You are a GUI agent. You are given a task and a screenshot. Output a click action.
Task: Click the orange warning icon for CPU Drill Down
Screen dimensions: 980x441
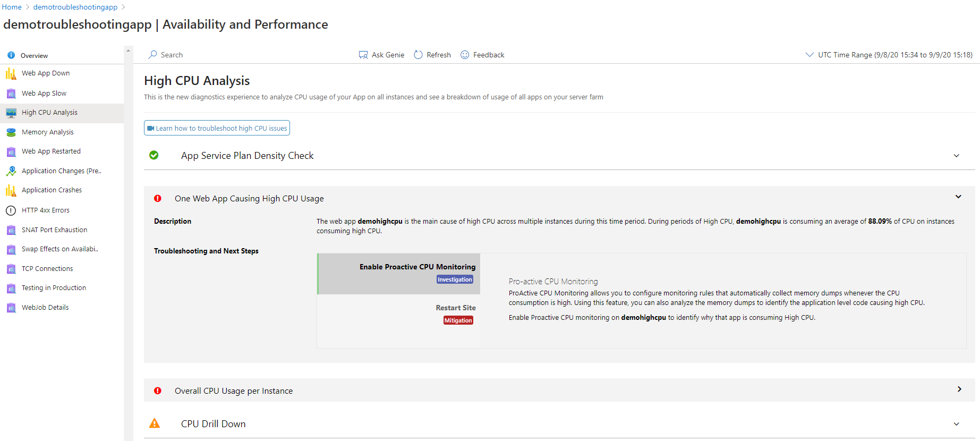[x=155, y=423]
